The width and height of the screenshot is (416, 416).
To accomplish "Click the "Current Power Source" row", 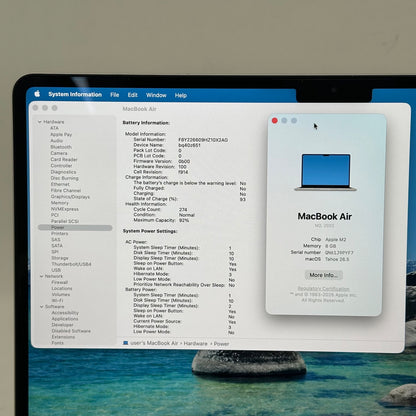I will 185,321.
